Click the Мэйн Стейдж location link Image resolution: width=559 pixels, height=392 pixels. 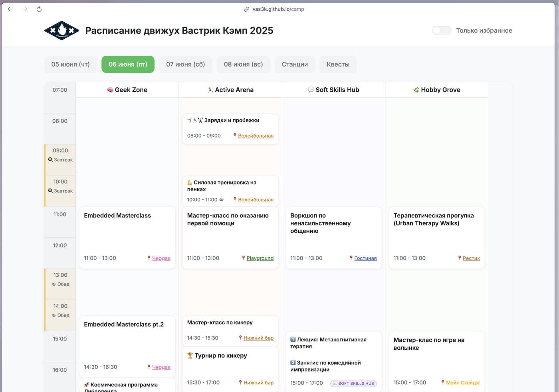point(463,382)
